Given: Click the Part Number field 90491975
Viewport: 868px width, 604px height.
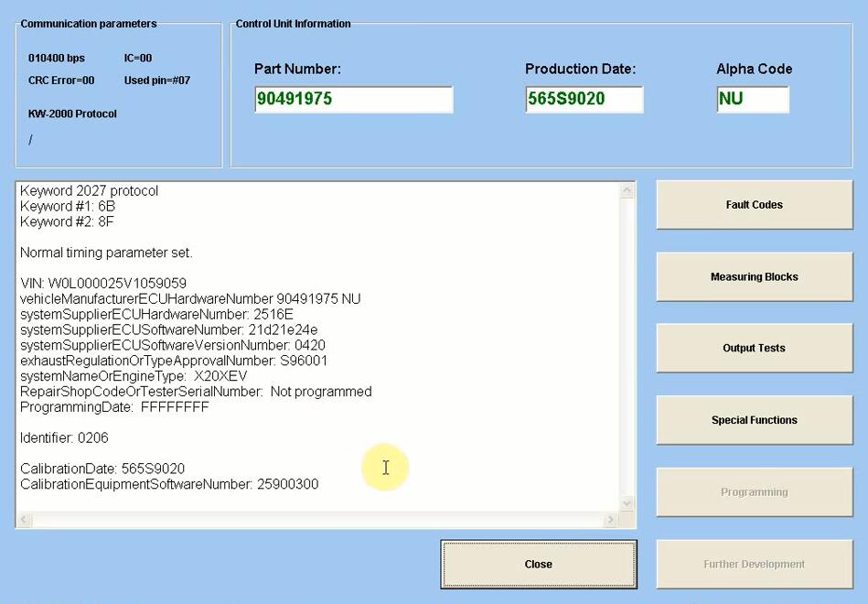Looking at the screenshot, I should pos(354,99).
